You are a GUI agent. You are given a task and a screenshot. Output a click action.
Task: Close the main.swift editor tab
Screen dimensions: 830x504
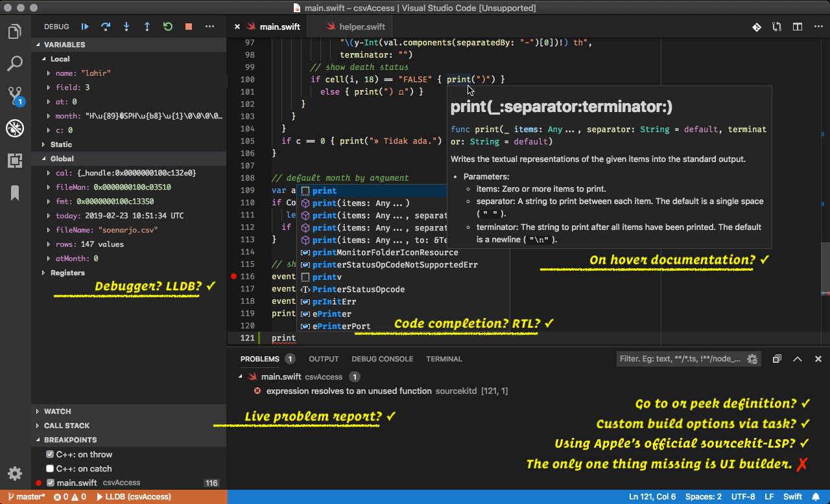click(237, 27)
